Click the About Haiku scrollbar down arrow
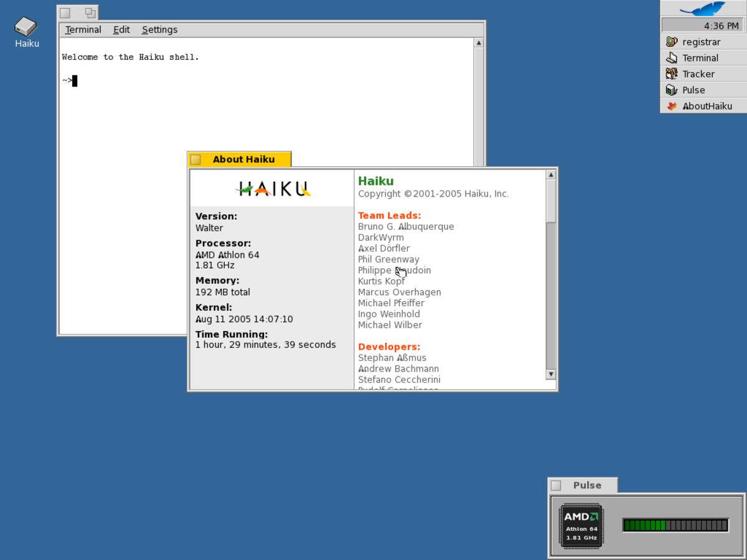This screenshot has height=560, width=747. 551,374
